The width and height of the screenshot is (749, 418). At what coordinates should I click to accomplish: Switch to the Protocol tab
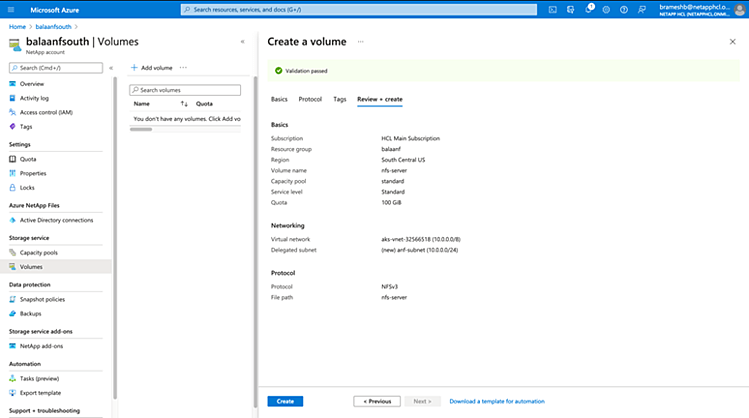coord(310,99)
